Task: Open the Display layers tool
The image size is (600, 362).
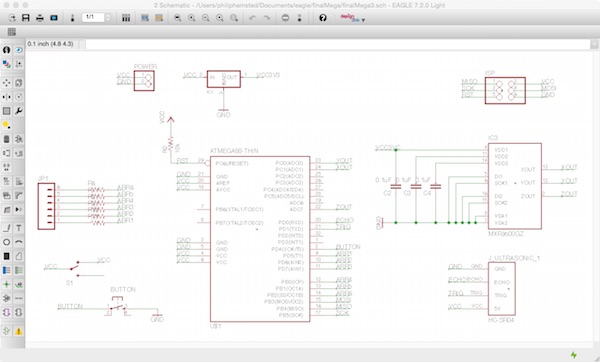Action: 7,64
